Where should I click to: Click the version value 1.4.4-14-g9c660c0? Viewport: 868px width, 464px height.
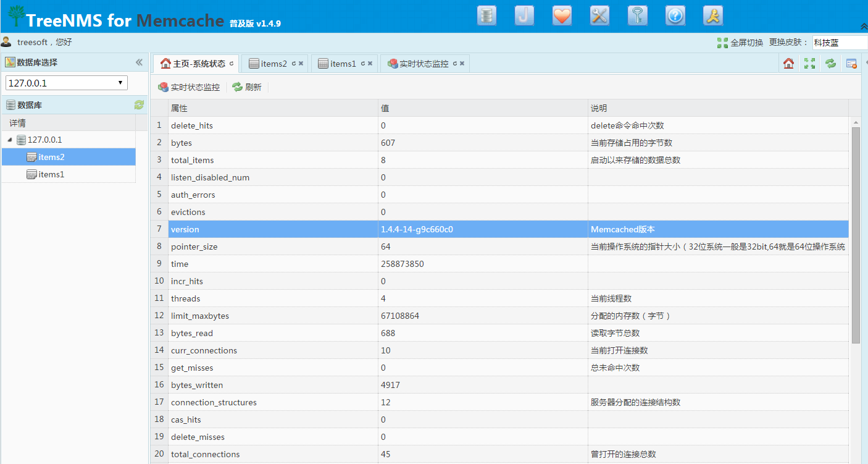[x=417, y=229]
